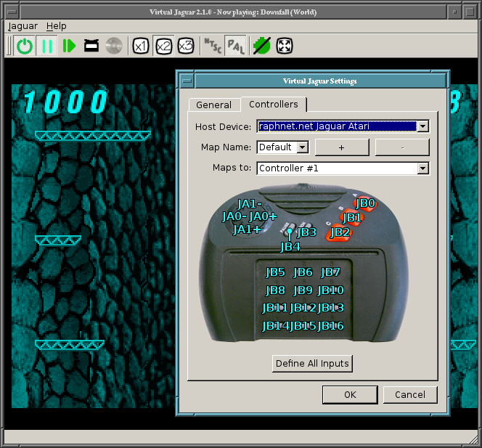Switch video mode to PAL
Screen dimensions: 482x448
pyautogui.click(x=235, y=46)
